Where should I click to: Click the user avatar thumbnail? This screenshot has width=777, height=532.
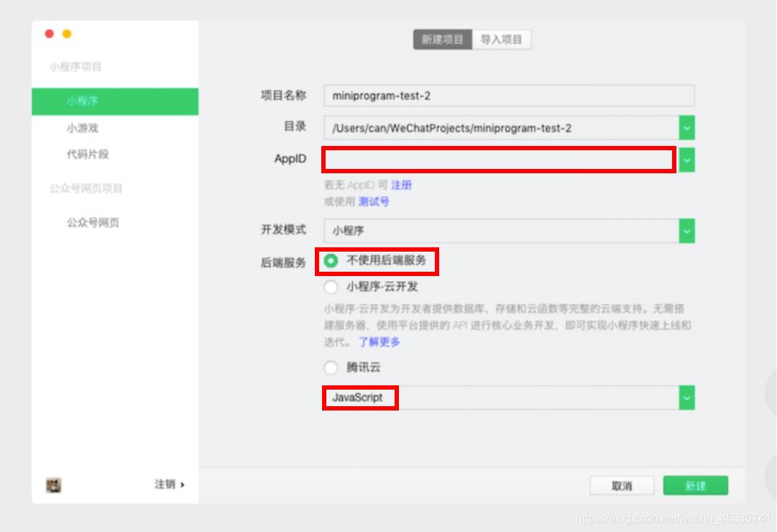pyautogui.click(x=55, y=485)
